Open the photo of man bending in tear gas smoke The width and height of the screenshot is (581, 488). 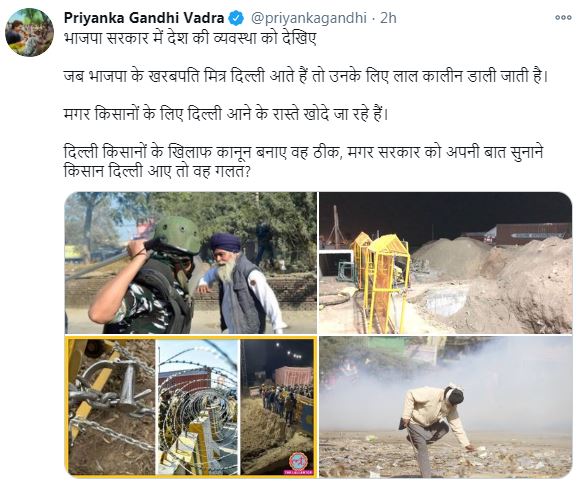click(x=445, y=406)
